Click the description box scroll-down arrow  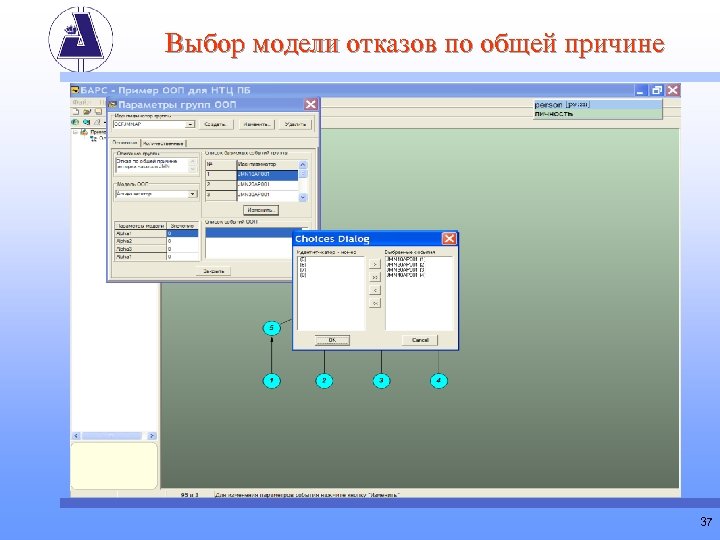[193, 169]
